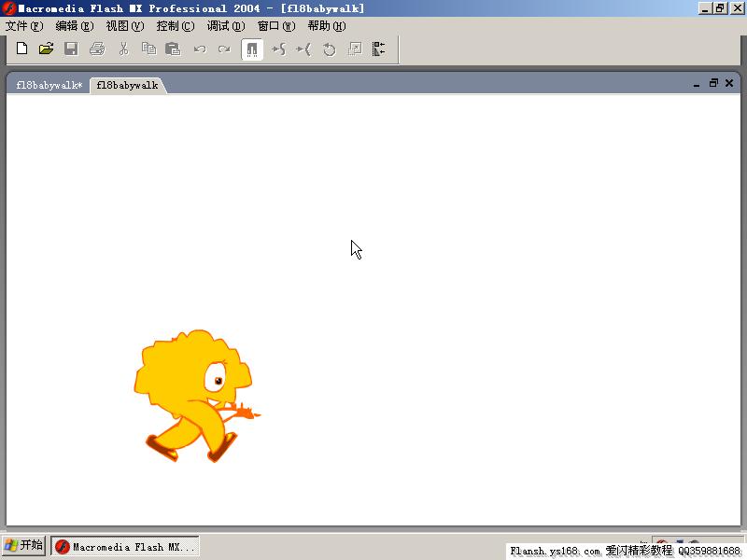Minimize the fl8babywalk document window

[x=697, y=84]
